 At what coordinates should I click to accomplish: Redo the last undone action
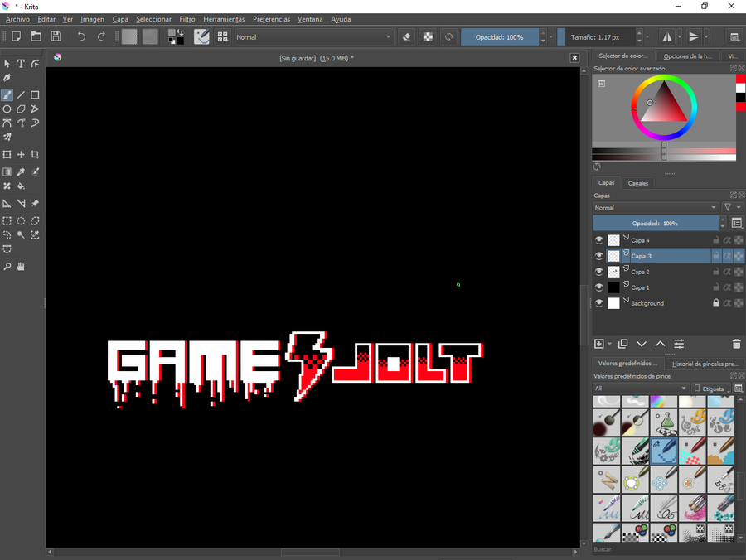(x=101, y=36)
